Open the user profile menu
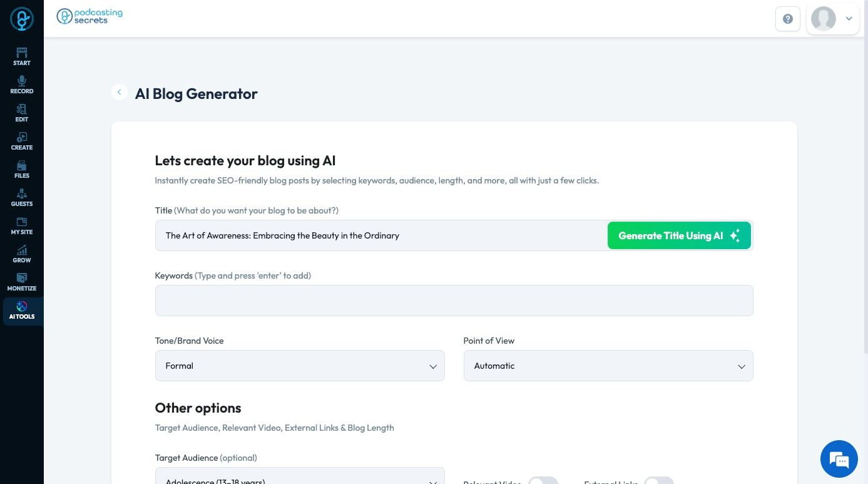 833,19
